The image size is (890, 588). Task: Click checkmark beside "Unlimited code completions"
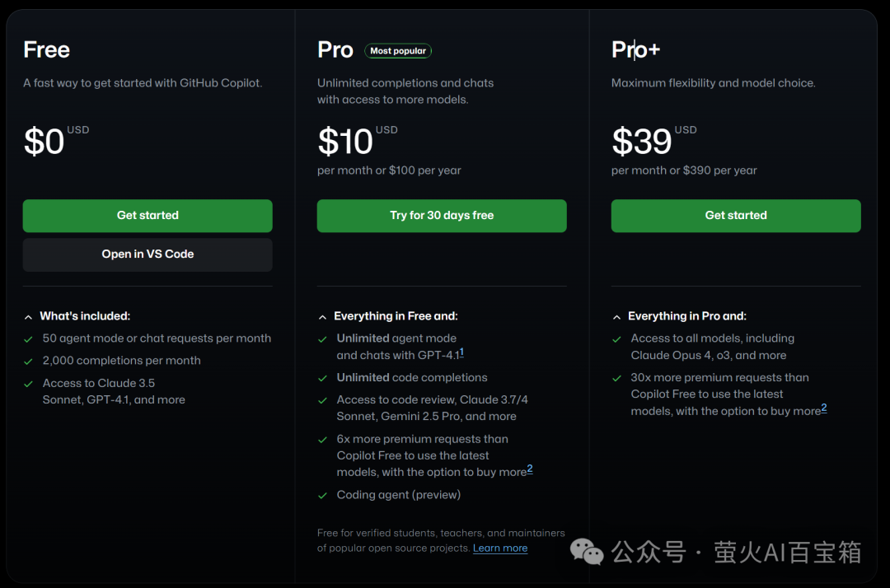323,378
